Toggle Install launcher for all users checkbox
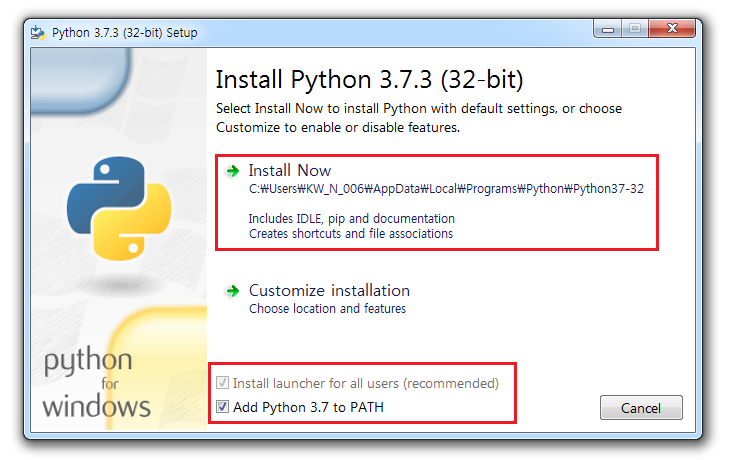This screenshot has height=460, width=731. pos(222,383)
